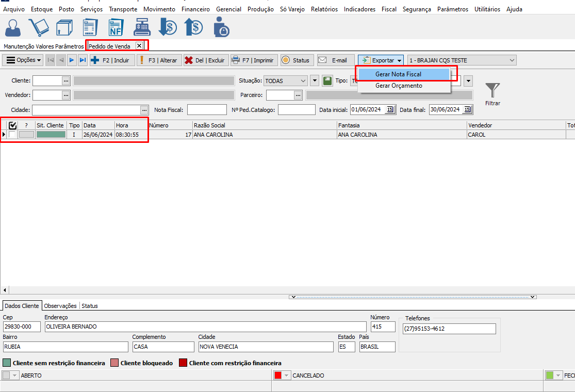Click the green save disk icon
This screenshot has width=575, height=392.
(x=327, y=81)
